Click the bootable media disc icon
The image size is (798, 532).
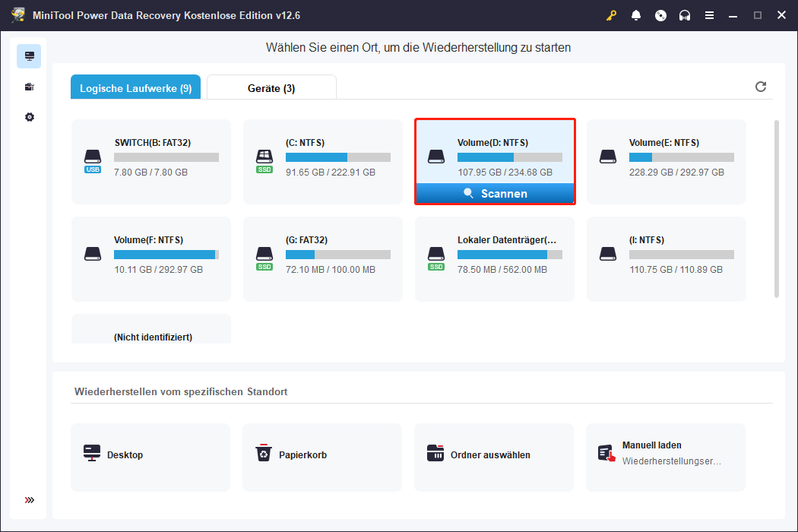(x=660, y=15)
